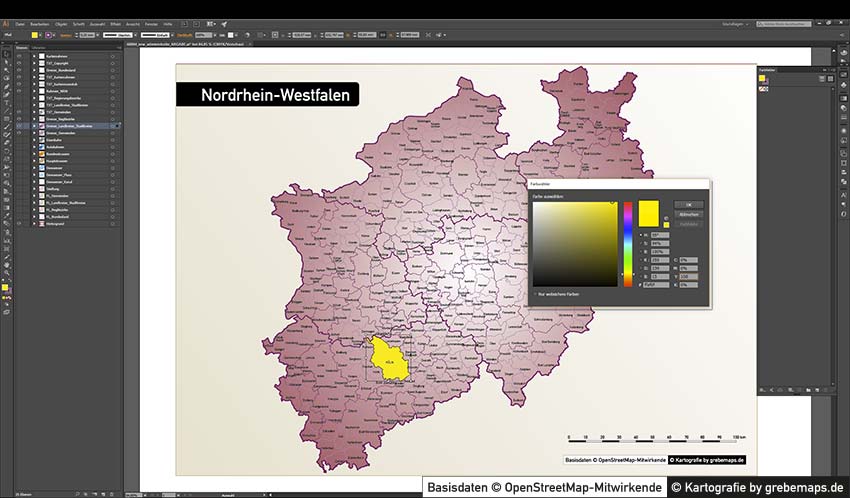Enable 'Nur websichere Farben' checkbox
Viewport: 850px width, 498px height.
[x=536, y=294]
